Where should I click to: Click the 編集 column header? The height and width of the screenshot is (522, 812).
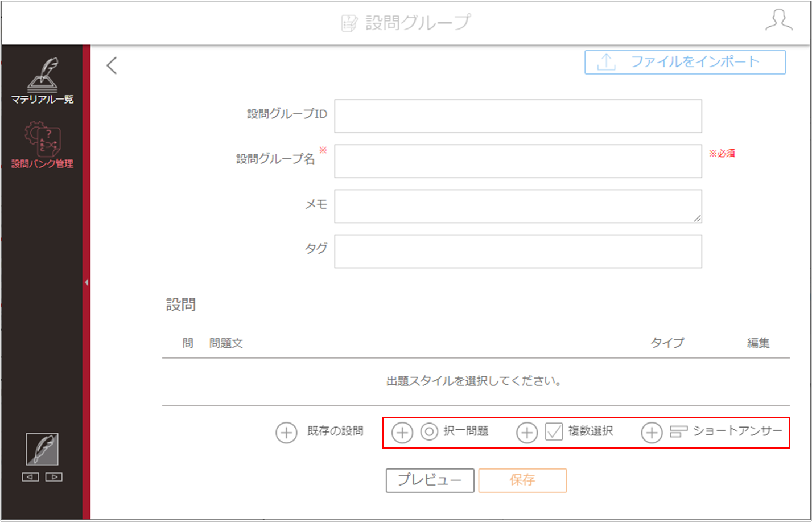[x=759, y=343]
